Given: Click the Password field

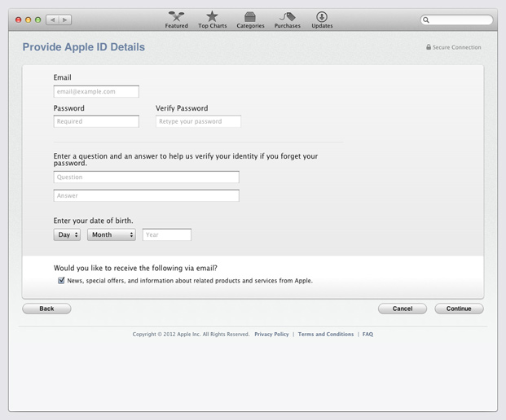Looking at the screenshot, I should coord(96,121).
